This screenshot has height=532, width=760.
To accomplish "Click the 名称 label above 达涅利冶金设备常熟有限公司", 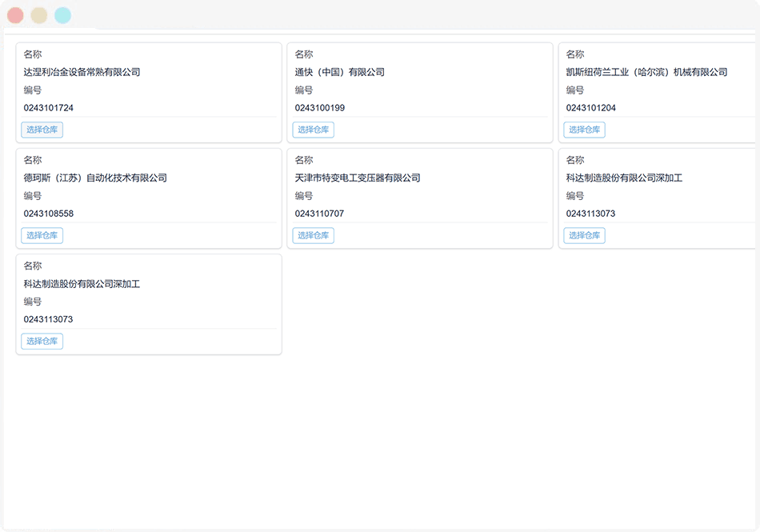I will (x=33, y=54).
